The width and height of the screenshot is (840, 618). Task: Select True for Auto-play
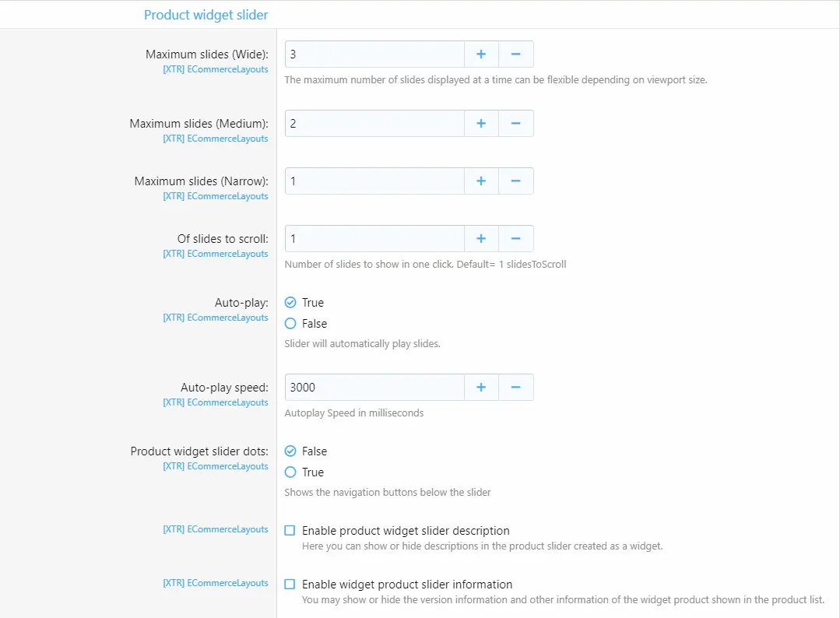click(290, 303)
